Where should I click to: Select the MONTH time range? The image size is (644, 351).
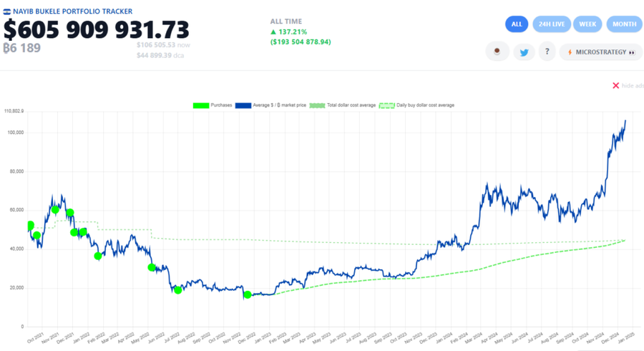[624, 24]
